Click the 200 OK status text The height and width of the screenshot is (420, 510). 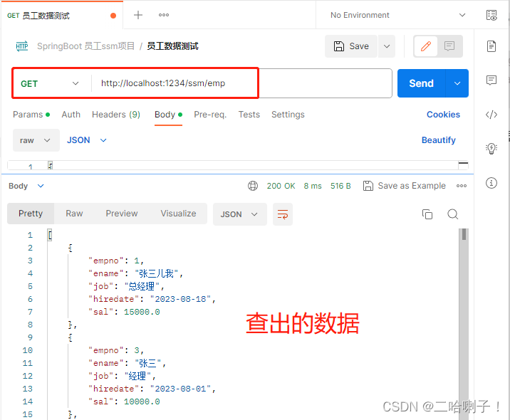coord(281,186)
